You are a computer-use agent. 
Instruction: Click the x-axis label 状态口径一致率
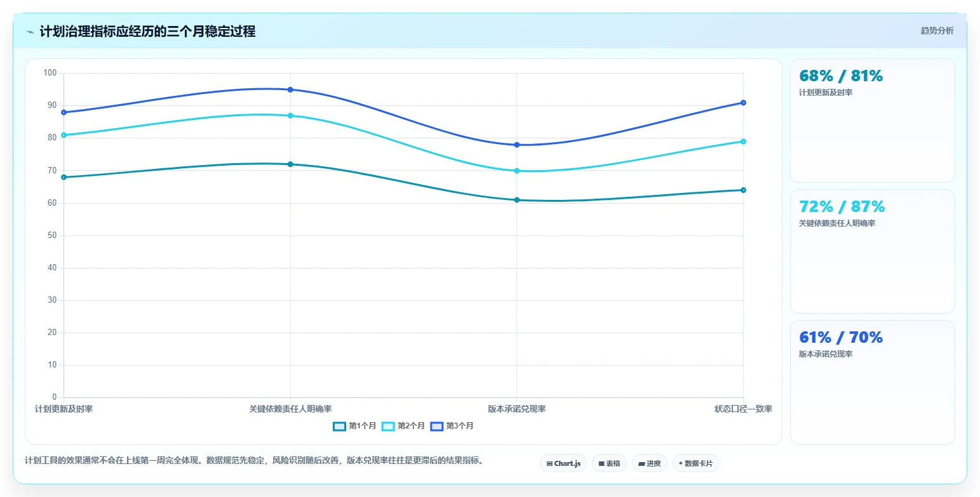743,409
